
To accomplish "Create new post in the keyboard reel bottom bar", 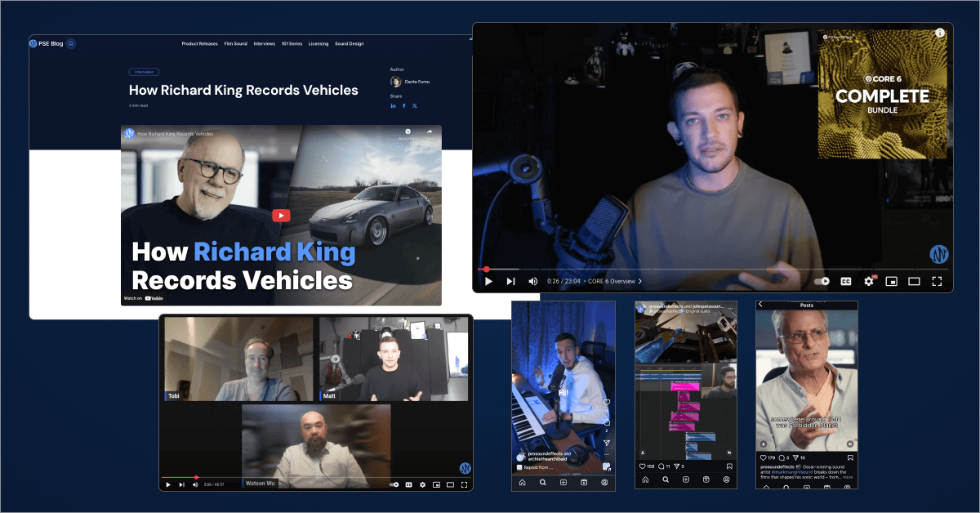I will (x=563, y=483).
